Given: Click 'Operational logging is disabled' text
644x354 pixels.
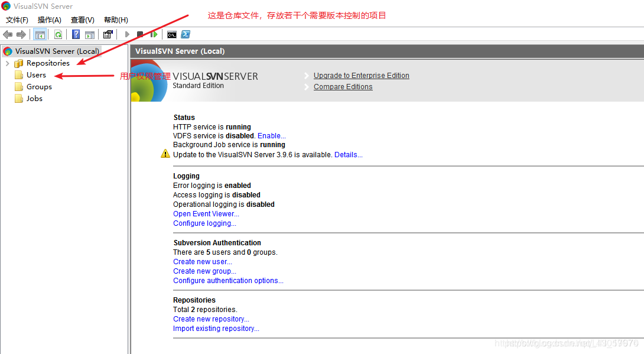Looking at the screenshot, I should pyautogui.click(x=224, y=204).
